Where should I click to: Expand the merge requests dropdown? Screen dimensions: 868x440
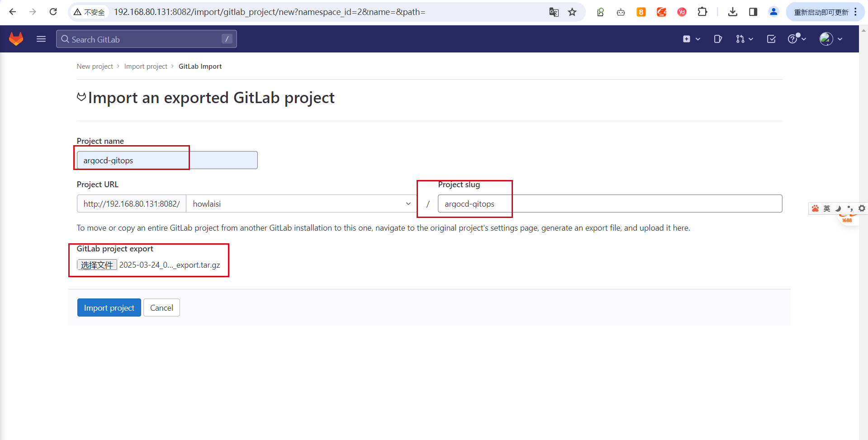click(744, 39)
